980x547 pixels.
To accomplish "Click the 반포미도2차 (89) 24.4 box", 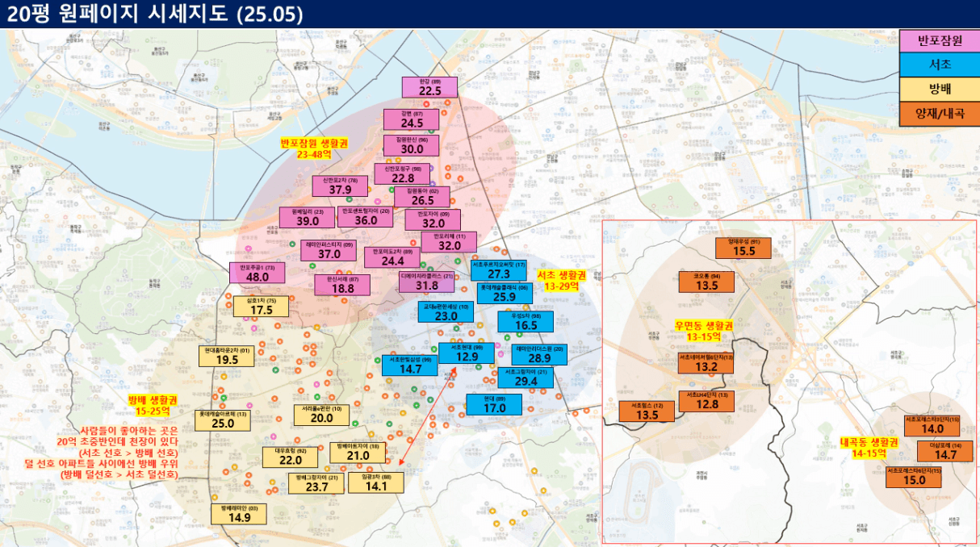I will point(392,257).
